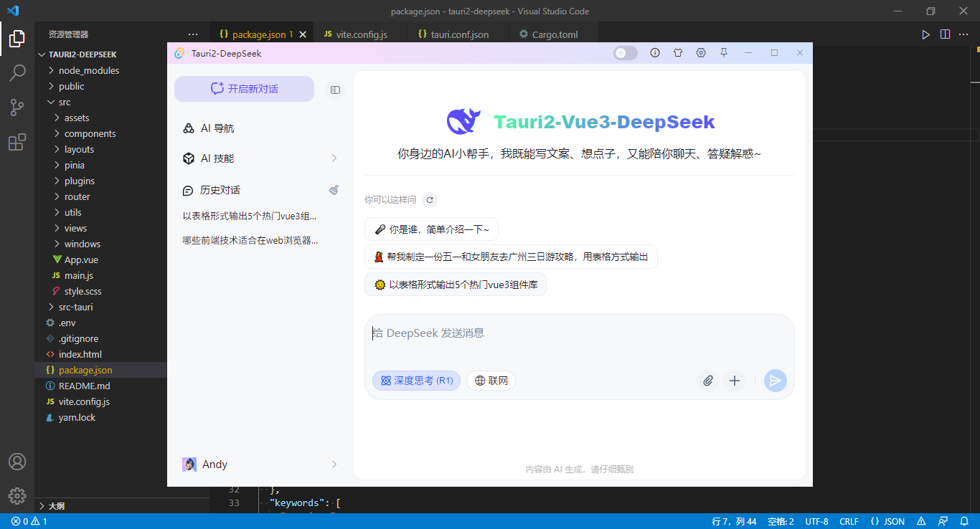The width and height of the screenshot is (980, 529).
Task: Refresh the suggested questions
Action: click(429, 200)
